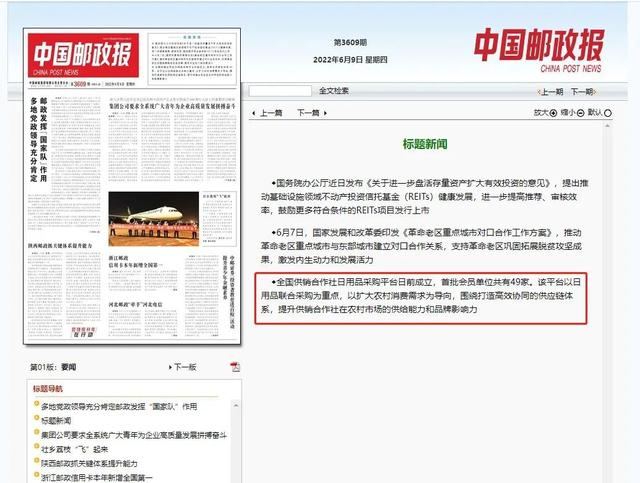The height and width of the screenshot is (483, 640).
Task: Open 集团公司要求全系统广大青年 navigation link
Action: tap(134, 435)
